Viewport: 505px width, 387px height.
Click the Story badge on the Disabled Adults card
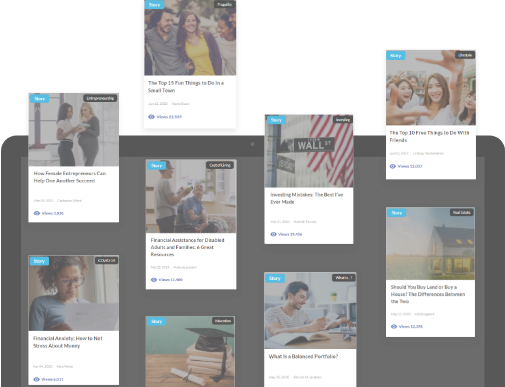pyautogui.click(x=156, y=166)
